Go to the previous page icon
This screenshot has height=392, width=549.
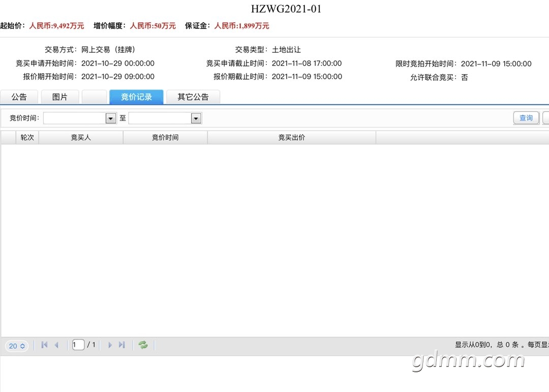pos(56,345)
